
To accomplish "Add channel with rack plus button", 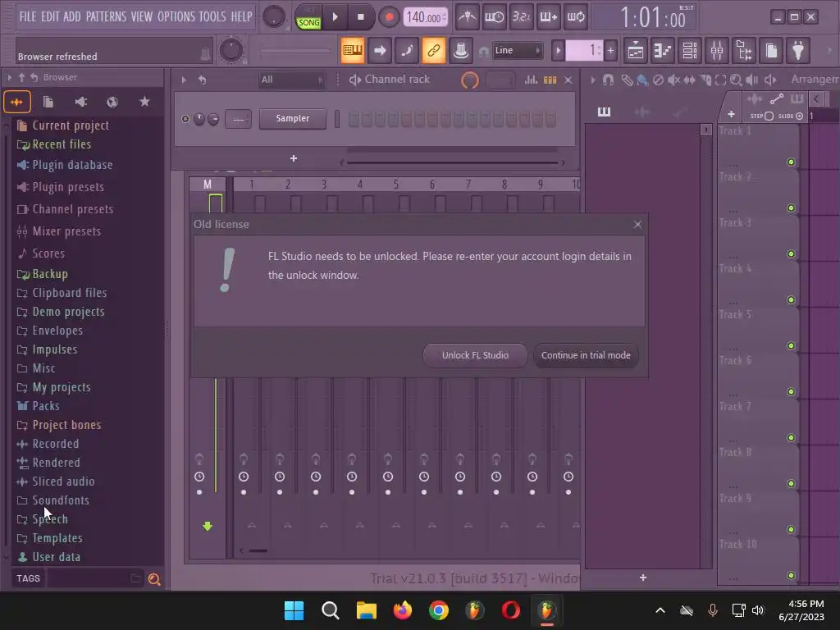I will coord(294,158).
